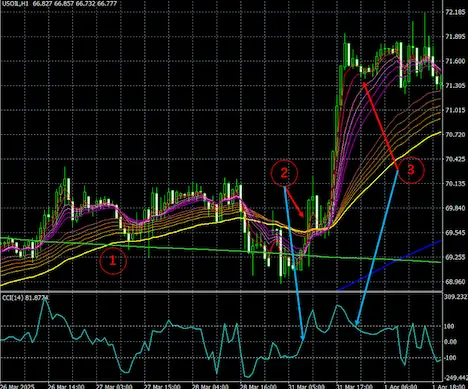Image resolution: width=468 pixels, height=389 pixels.
Task: Select the dark blue trendline at lower right
Action: pyautogui.click(x=389, y=265)
